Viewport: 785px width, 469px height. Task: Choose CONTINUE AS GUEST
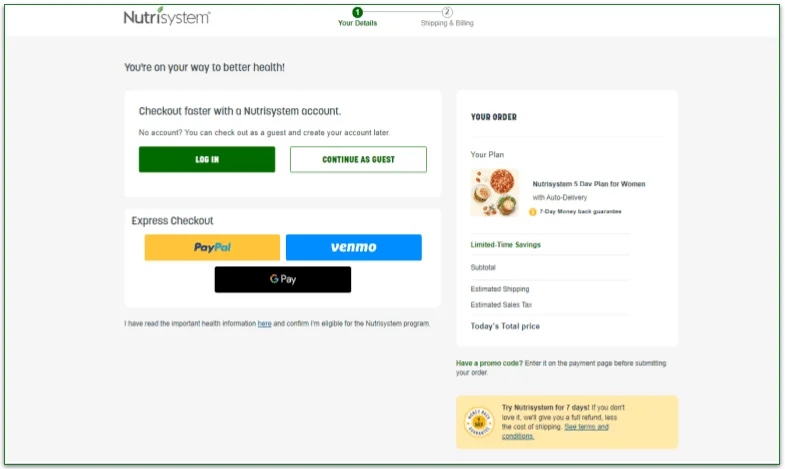pos(358,159)
